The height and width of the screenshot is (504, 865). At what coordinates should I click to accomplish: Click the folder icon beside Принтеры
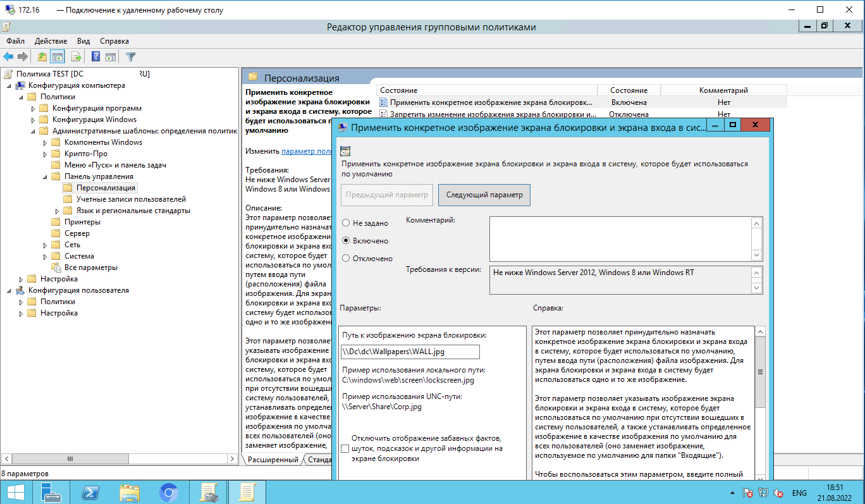click(56, 222)
